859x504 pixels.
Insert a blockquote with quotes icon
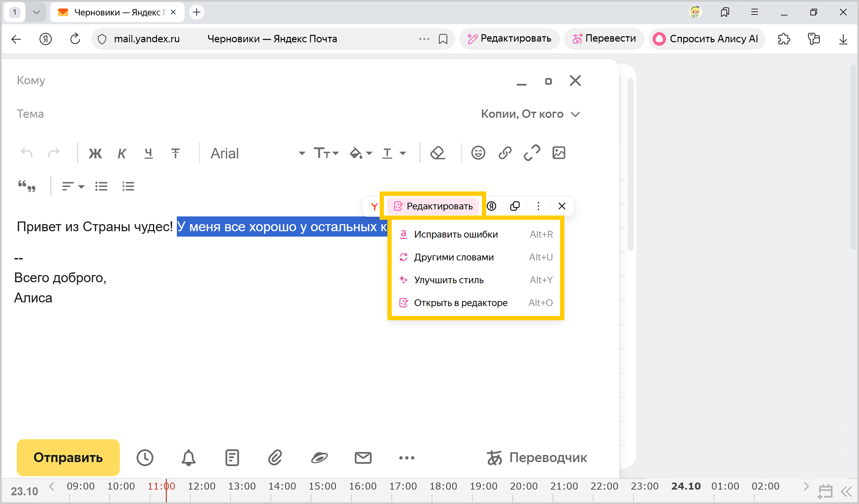point(27,186)
